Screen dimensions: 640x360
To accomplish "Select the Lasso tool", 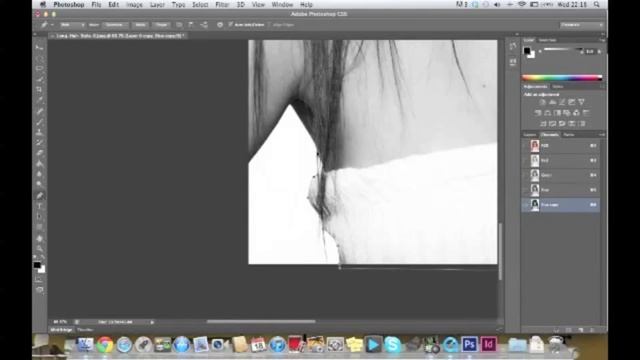I will coord(40,69).
